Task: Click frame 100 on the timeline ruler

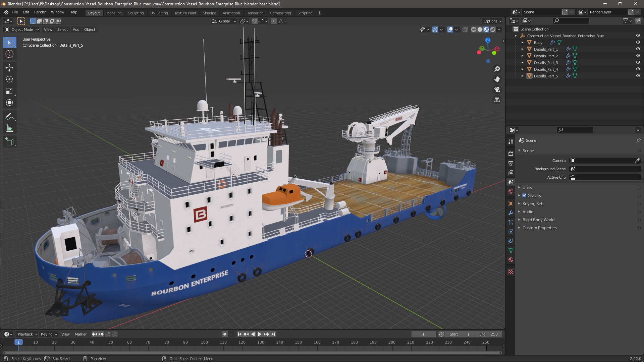Action: pos(204,342)
